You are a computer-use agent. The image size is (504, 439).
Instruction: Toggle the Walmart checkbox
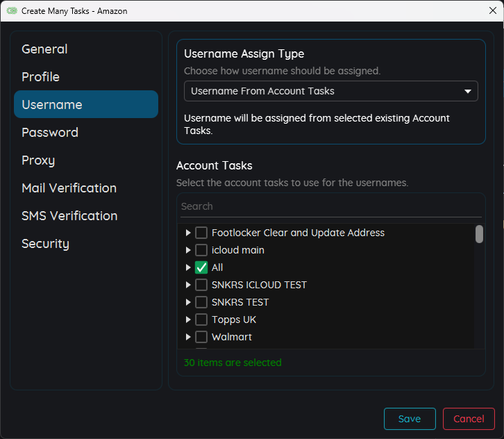click(x=201, y=337)
